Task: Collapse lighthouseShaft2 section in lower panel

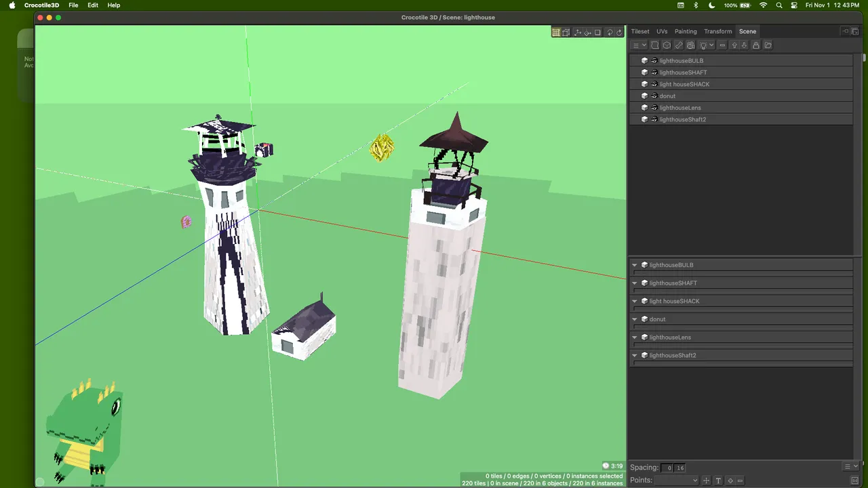Action: (x=635, y=355)
